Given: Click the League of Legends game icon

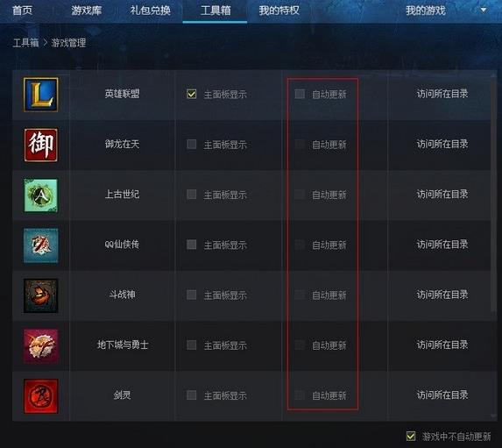Looking at the screenshot, I should 41,95.
